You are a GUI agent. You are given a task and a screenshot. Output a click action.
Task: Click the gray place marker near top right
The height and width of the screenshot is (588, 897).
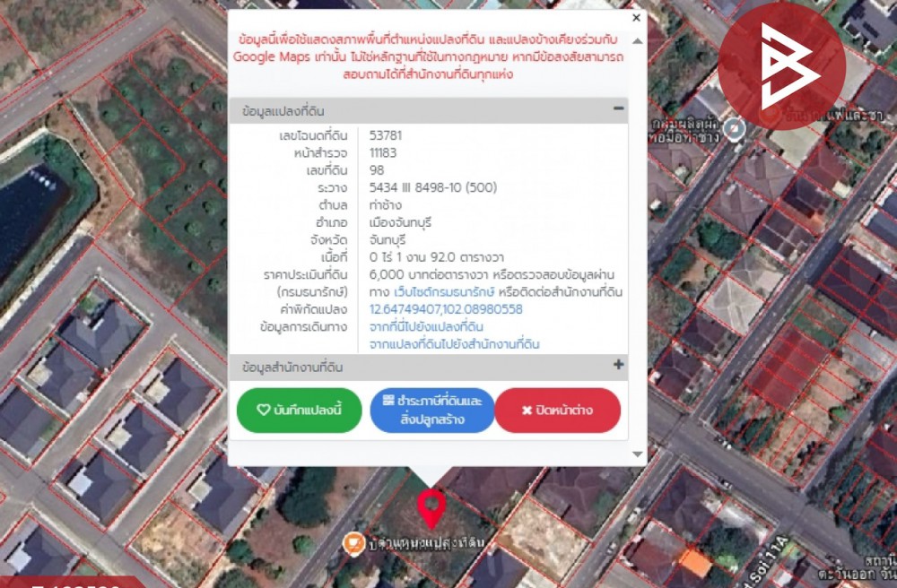735,131
